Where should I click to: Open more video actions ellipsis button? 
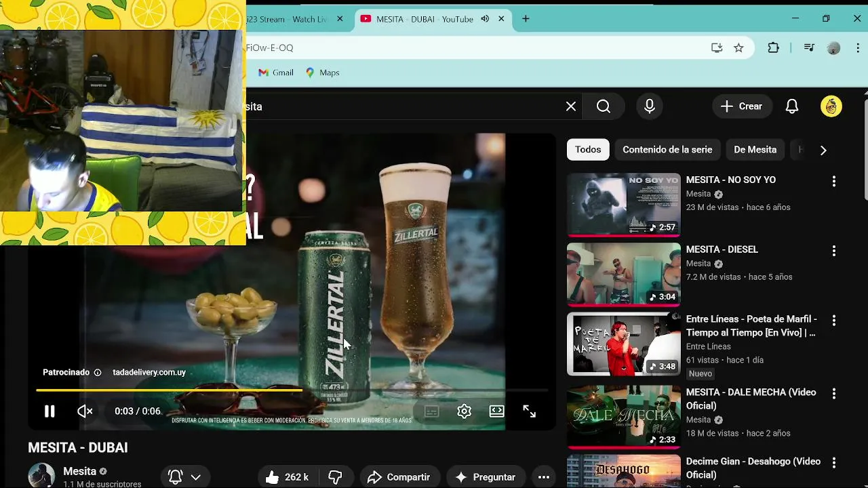click(x=544, y=477)
